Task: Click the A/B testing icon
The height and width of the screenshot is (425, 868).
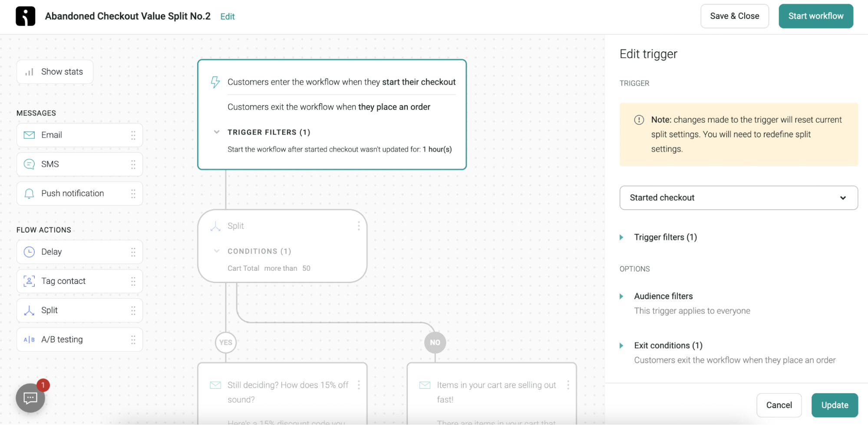Action: tap(29, 339)
